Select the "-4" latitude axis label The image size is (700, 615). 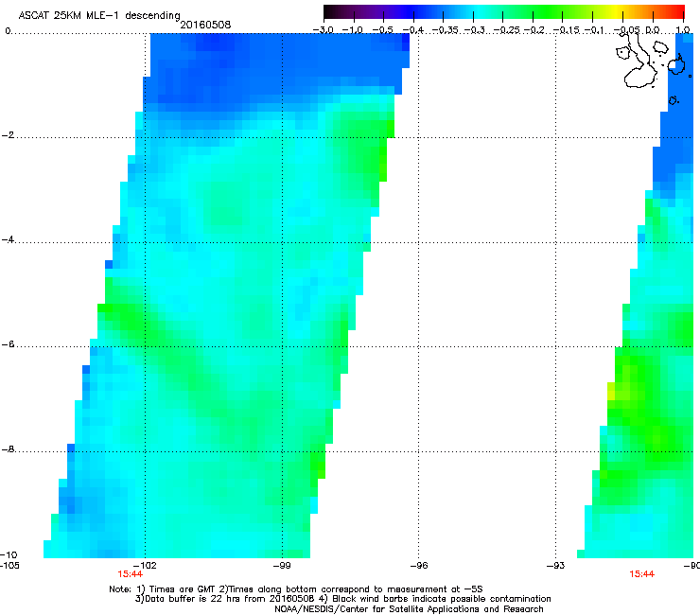(8, 239)
